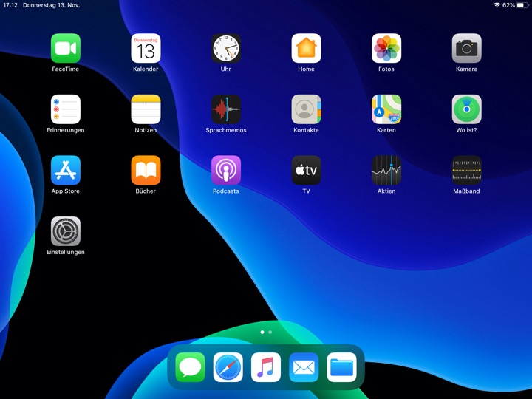Tap the 17:12 time in status bar

pos(10,5)
